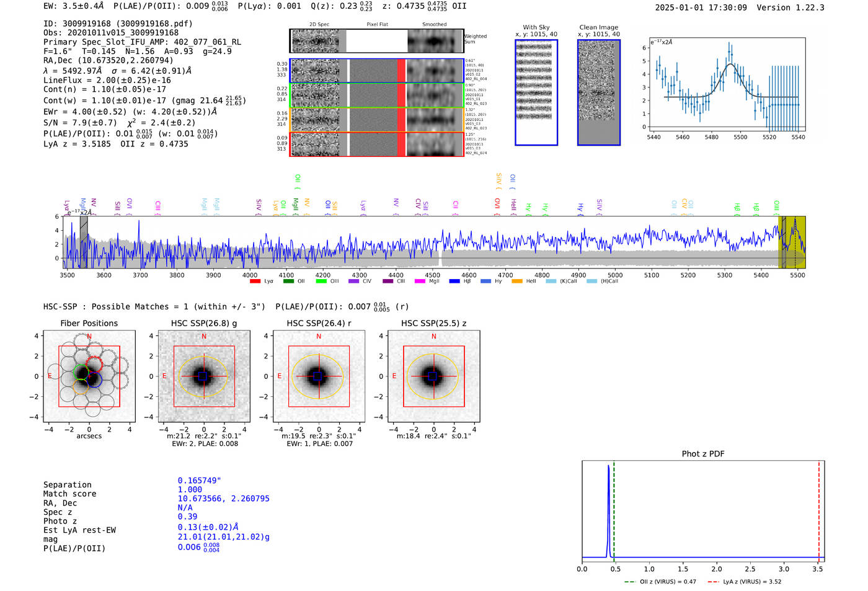Click the yellow highlighted region of spectrum
Viewport: 868px width, 591px height.
click(792, 242)
